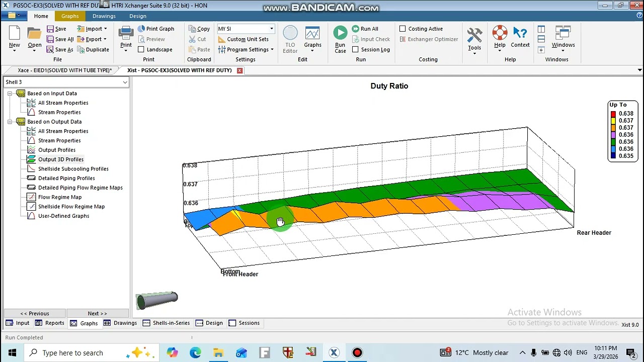
Task: Click the dark blue 0.635 legend swatch
Action: [613, 156]
